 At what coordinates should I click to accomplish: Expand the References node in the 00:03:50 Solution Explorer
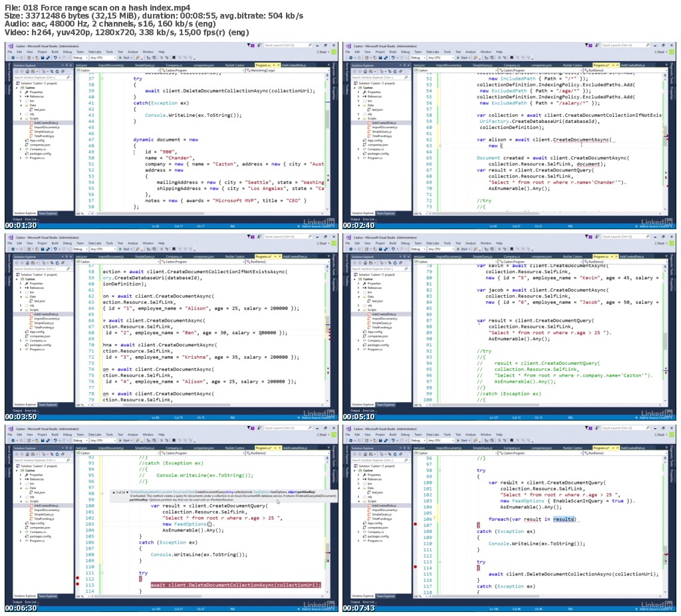(21, 288)
